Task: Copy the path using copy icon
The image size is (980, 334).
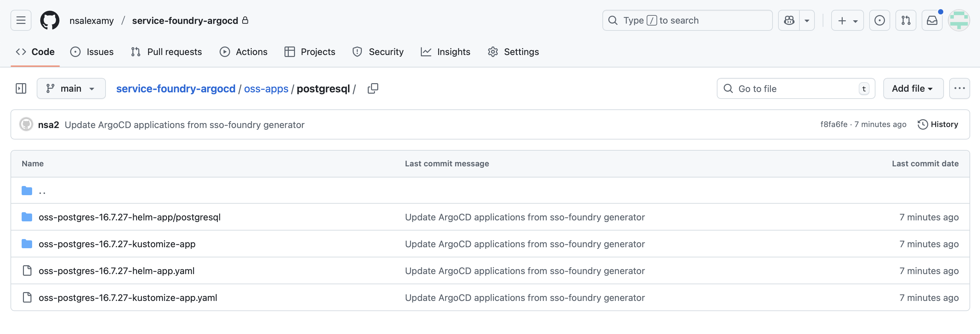Action: point(373,88)
